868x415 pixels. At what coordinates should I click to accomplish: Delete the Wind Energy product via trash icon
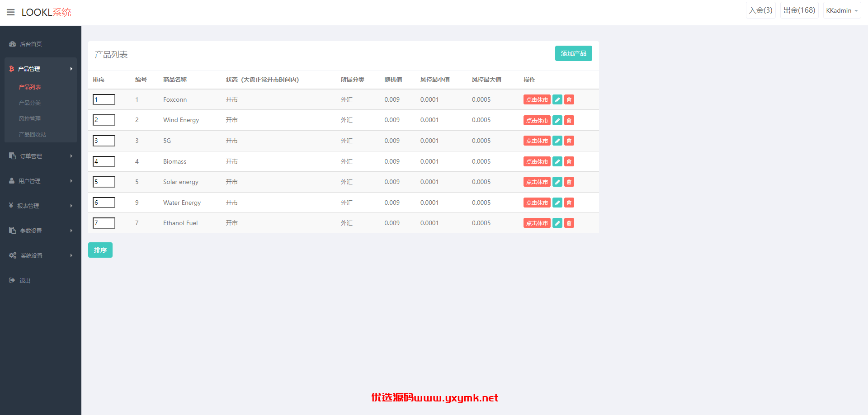coord(569,120)
